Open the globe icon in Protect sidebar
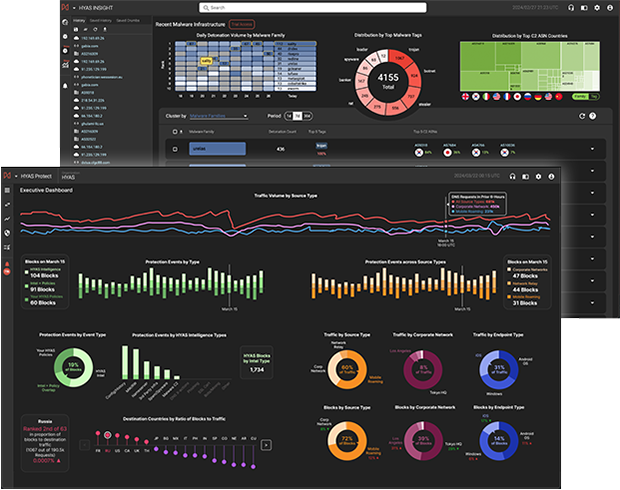The image size is (620, 490). 7,233
